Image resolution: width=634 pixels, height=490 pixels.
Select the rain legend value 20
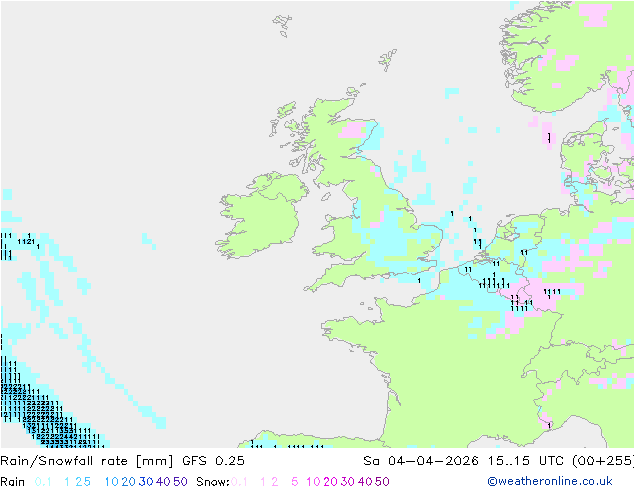pos(128,482)
